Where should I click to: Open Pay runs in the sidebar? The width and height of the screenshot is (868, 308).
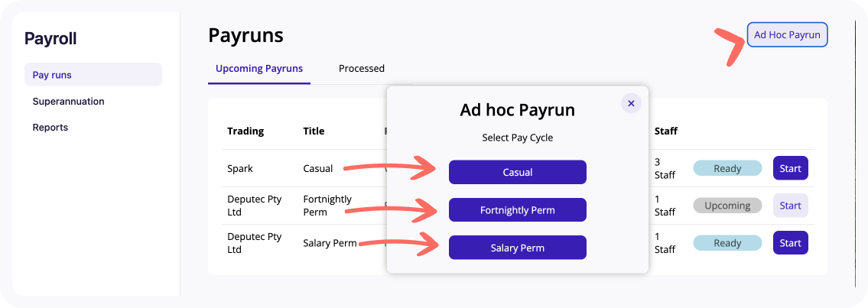pyautogui.click(x=93, y=75)
